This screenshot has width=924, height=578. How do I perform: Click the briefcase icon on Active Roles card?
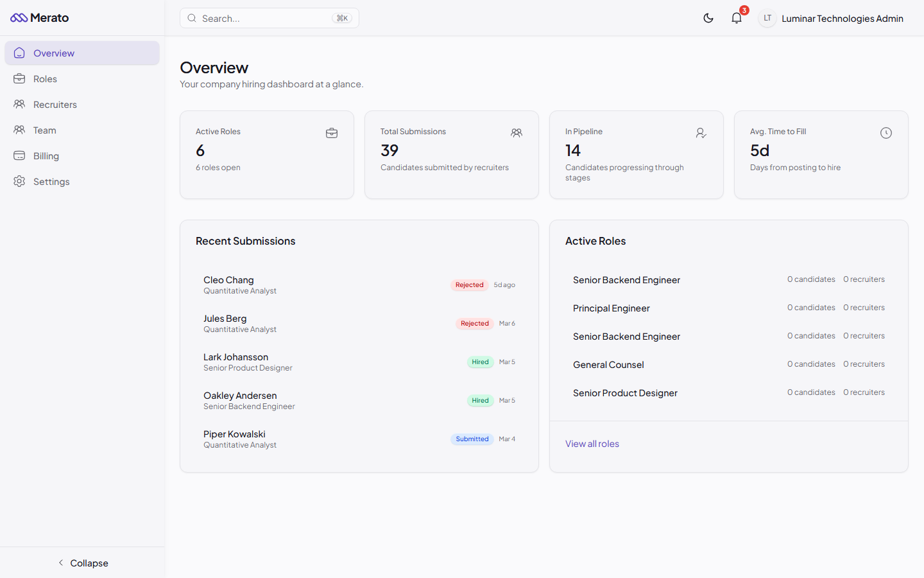332,133
